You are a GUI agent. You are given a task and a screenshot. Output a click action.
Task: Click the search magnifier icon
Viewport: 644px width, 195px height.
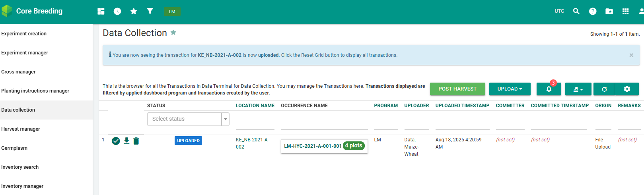576,11
